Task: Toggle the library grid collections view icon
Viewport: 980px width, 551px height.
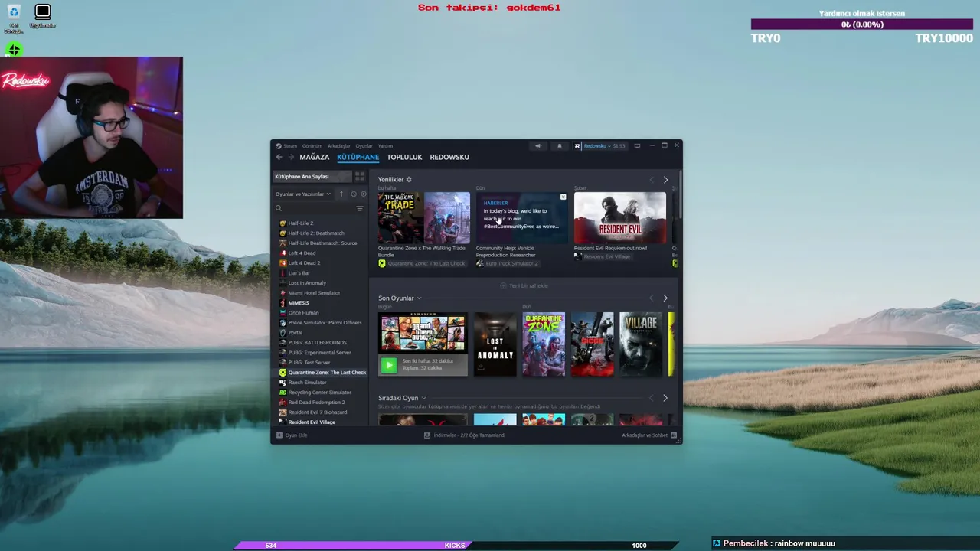Action: [360, 177]
